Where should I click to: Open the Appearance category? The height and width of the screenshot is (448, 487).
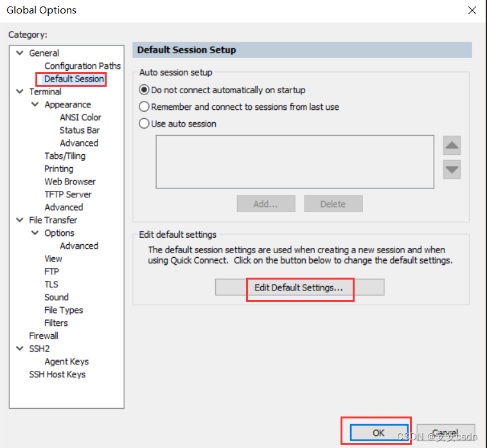(x=67, y=105)
